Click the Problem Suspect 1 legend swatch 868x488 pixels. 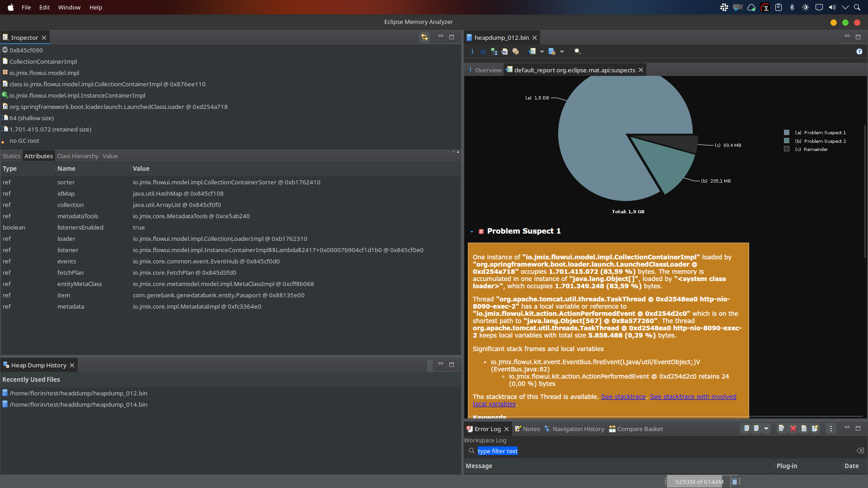pyautogui.click(x=786, y=132)
